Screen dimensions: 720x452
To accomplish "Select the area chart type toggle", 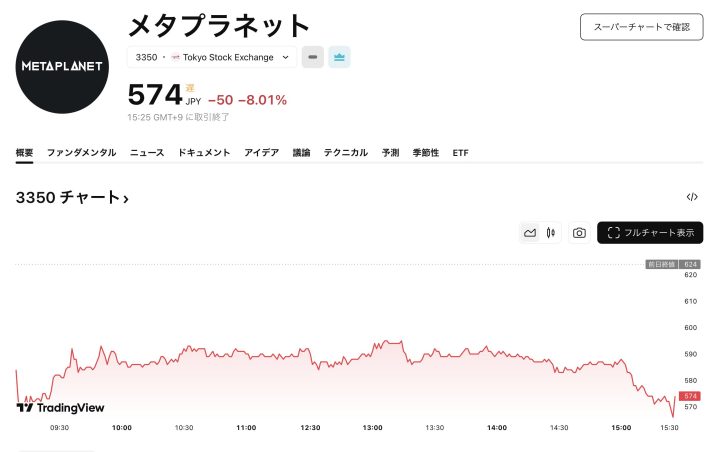I will pos(530,233).
